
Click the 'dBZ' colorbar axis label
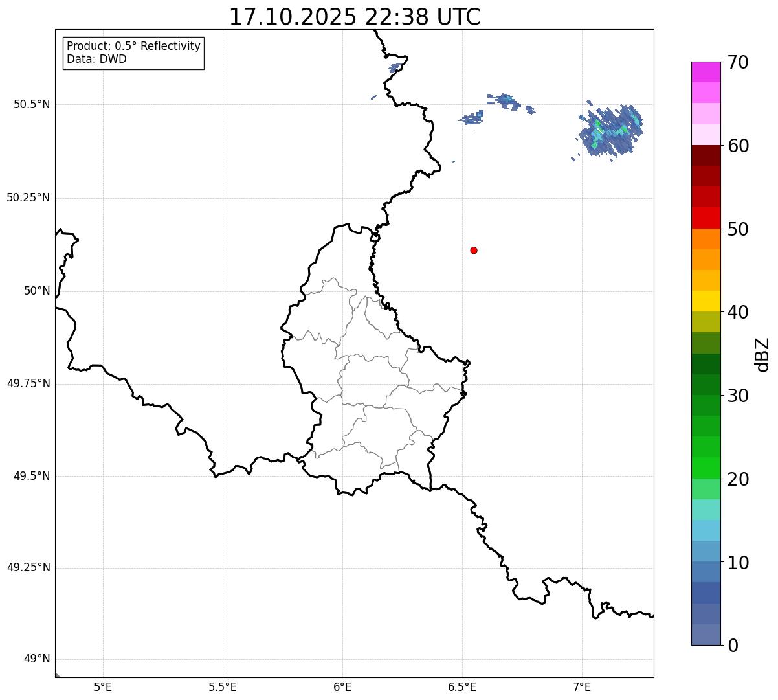point(762,354)
